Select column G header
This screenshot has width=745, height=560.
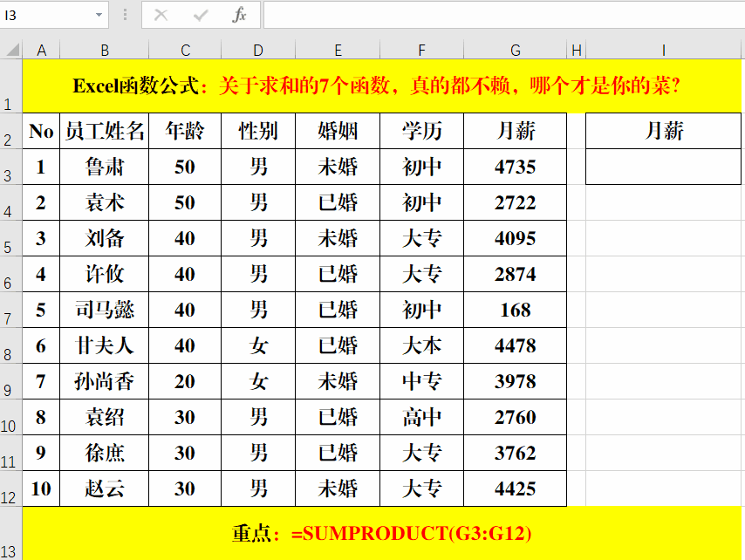(515, 50)
